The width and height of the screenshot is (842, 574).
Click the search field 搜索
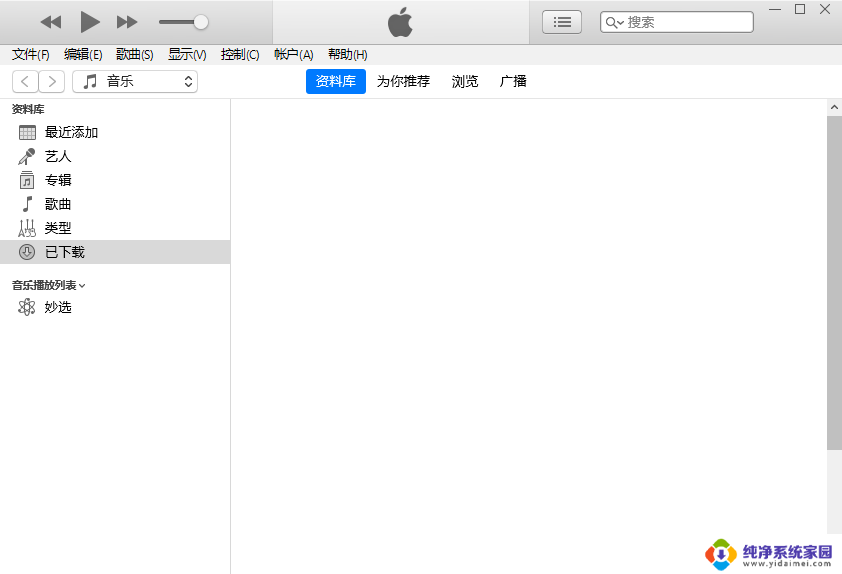(677, 22)
